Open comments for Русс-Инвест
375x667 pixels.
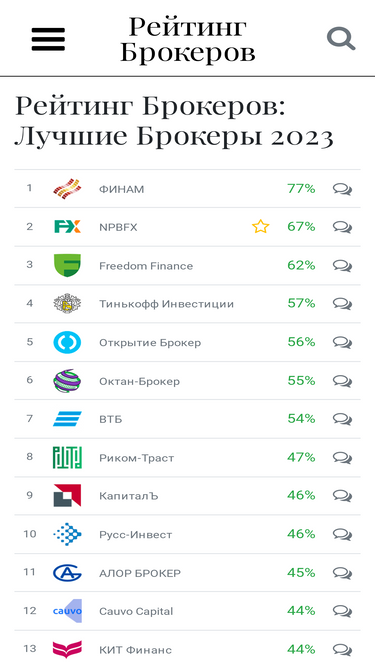[x=342, y=534]
